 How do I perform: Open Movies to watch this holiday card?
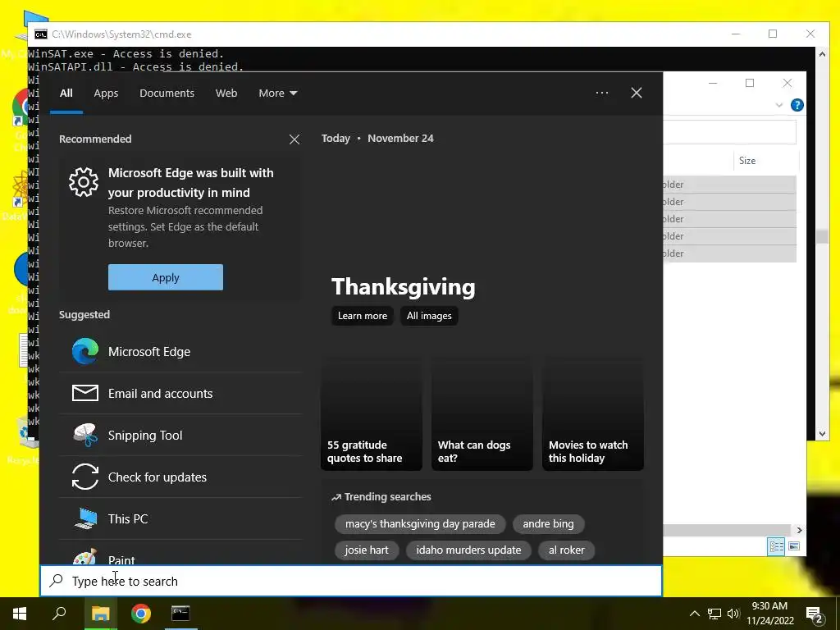point(593,413)
